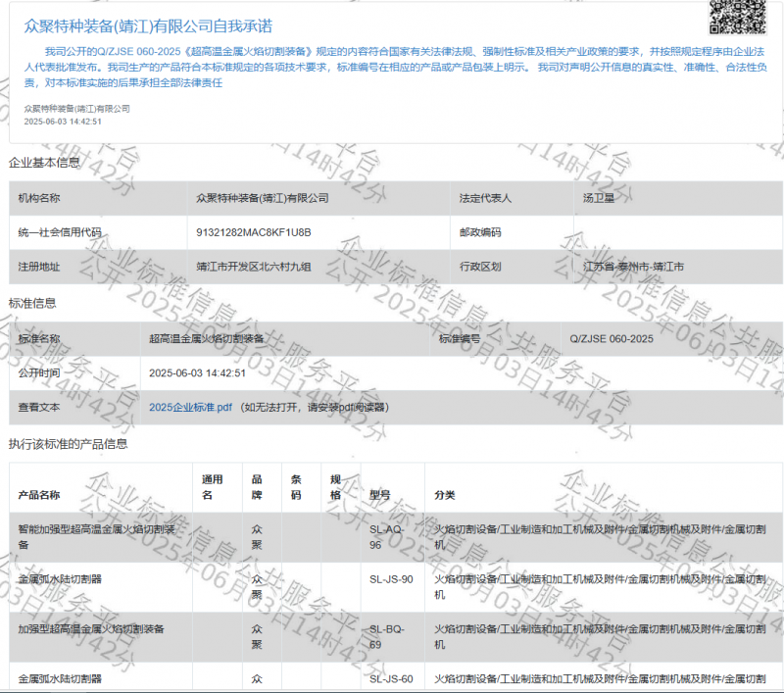Select the title 众聚特种装备(靖江)有限公司自我承诺
Screen dimensions: 784x693
click(x=149, y=26)
